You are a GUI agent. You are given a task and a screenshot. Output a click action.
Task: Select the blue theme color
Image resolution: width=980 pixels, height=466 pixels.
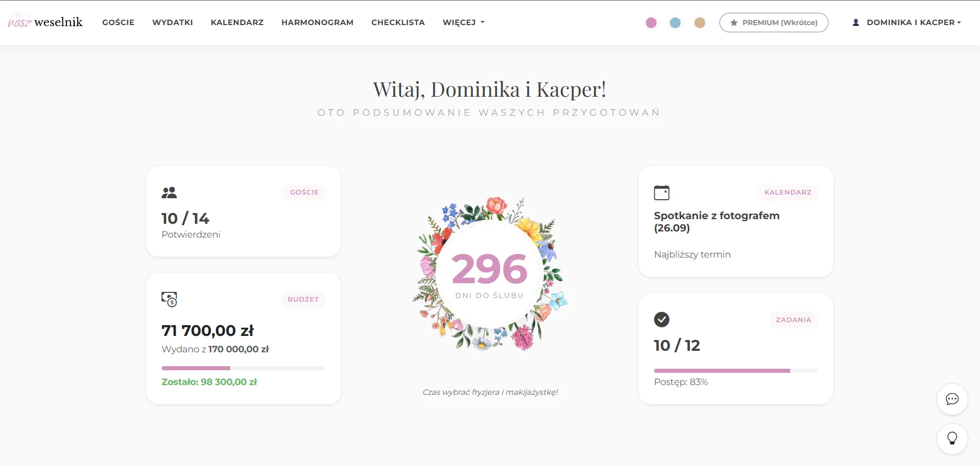(x=676, y=23)
